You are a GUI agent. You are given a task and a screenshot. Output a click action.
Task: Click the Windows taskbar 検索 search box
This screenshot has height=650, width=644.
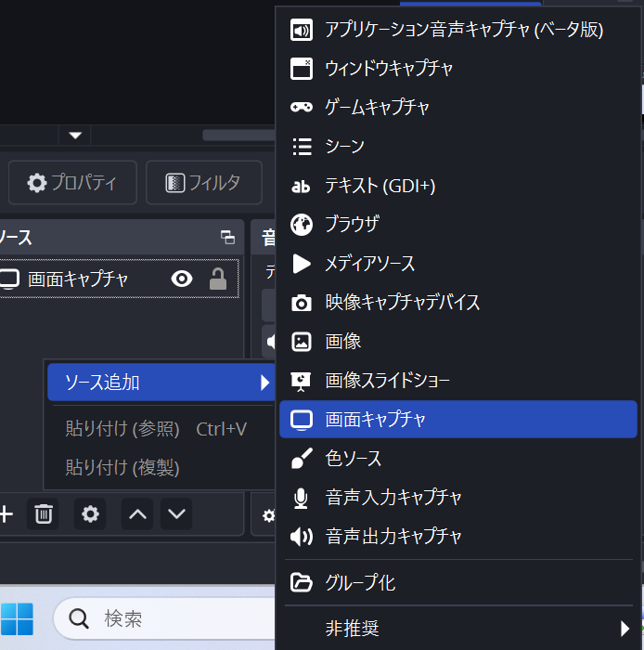coord(167,617)
